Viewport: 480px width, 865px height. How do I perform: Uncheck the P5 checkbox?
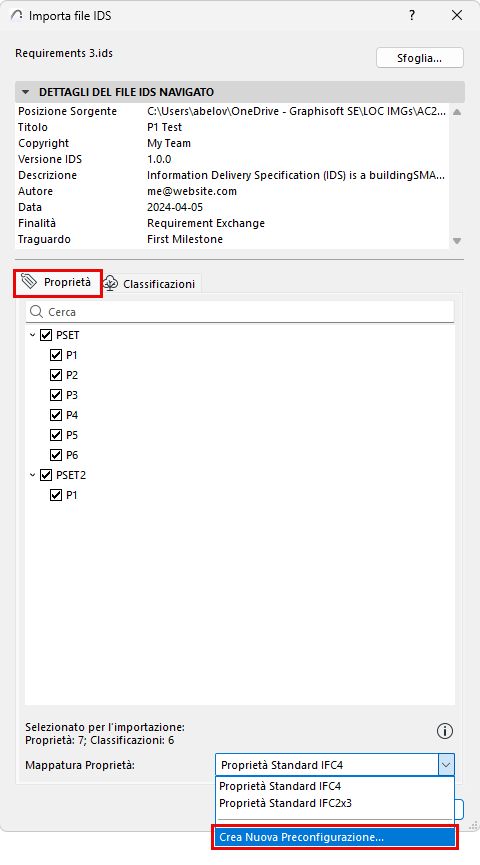(56, 435)
